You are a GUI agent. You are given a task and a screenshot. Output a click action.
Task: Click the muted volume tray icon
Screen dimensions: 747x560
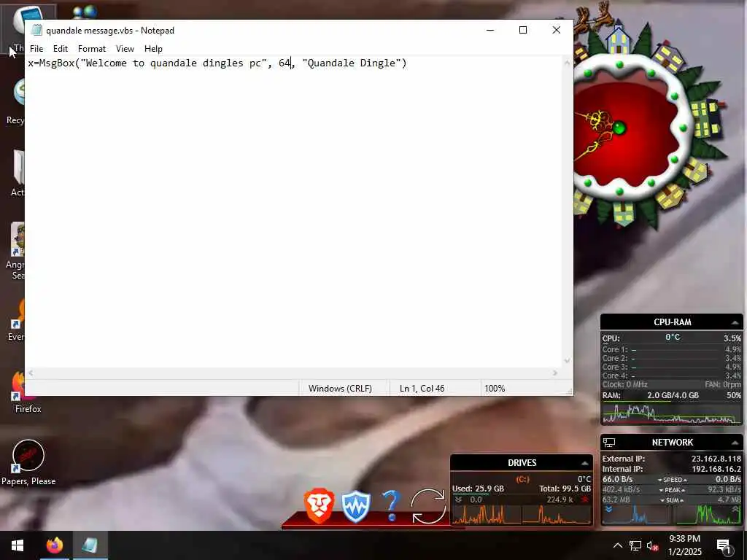(x=653, y=545)
